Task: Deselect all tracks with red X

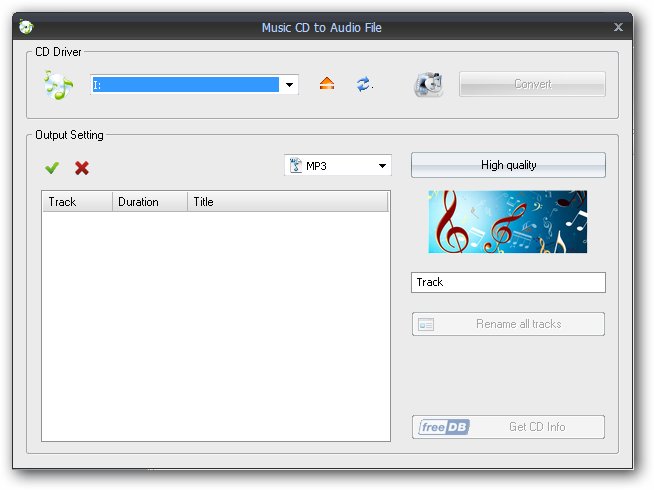Action: click(82, 168)
